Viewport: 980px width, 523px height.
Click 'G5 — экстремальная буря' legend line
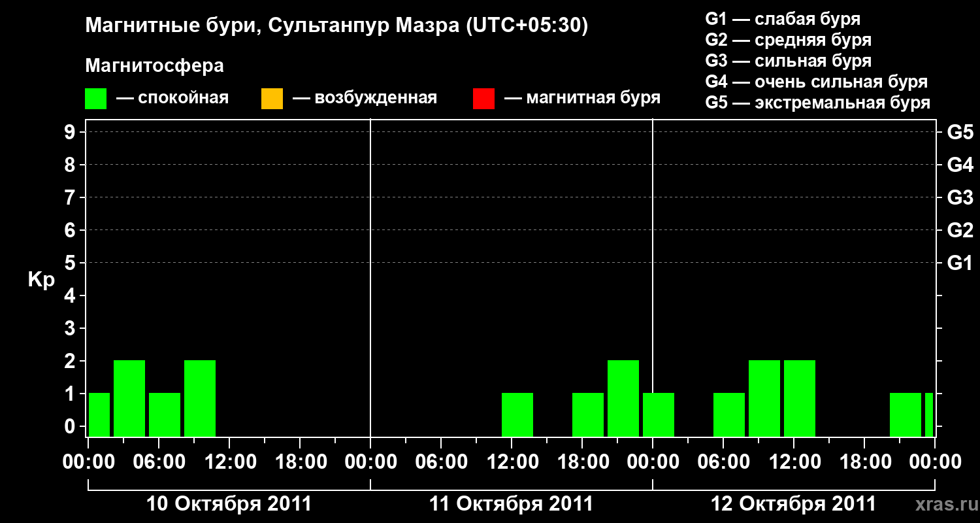pyautogui.click(x=818, y=103)
